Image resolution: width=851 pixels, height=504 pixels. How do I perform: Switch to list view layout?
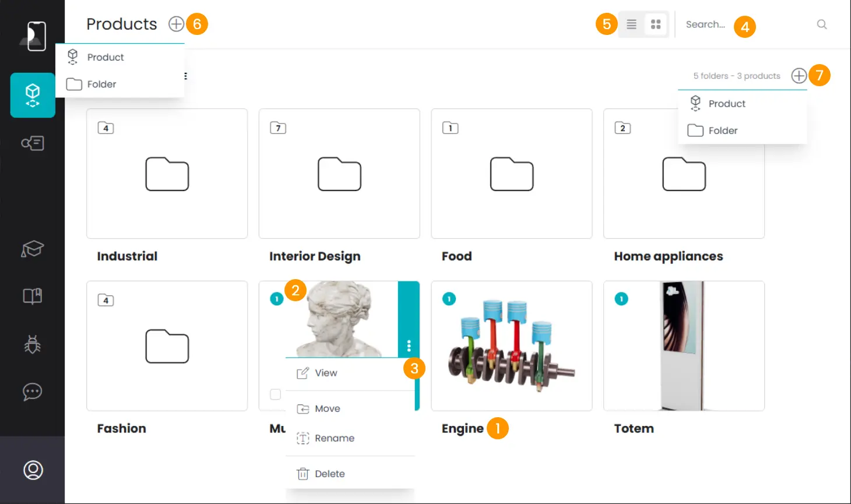coord(632,24)
